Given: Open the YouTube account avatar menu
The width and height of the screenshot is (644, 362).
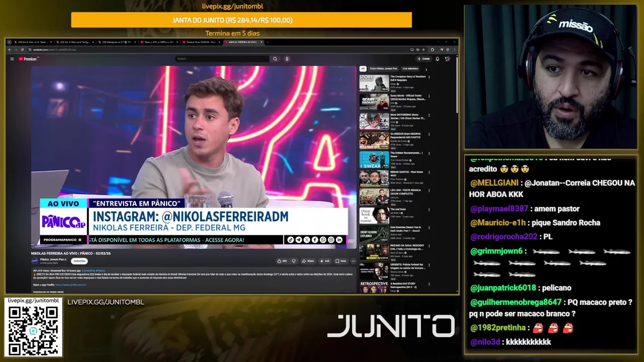Looking at the screenshot, I should tap(447, 59).
